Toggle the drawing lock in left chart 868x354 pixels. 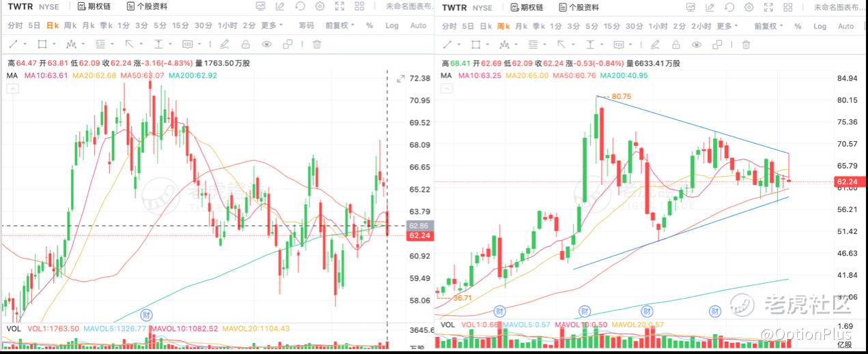coord(245,44)
